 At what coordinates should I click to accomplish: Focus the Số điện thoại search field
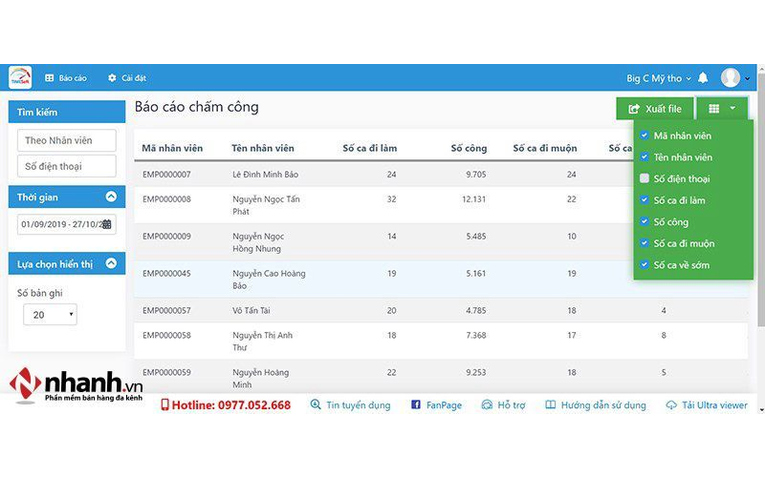tap(67, 166)
